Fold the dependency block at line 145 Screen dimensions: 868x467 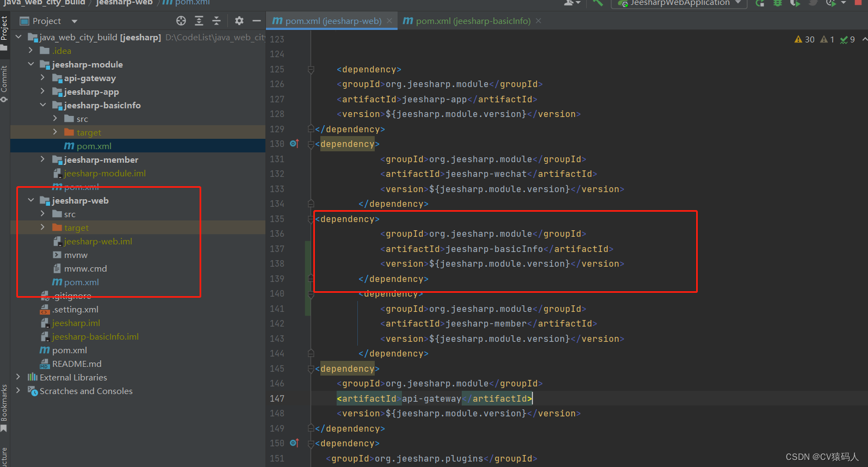(x=311, y=368)
